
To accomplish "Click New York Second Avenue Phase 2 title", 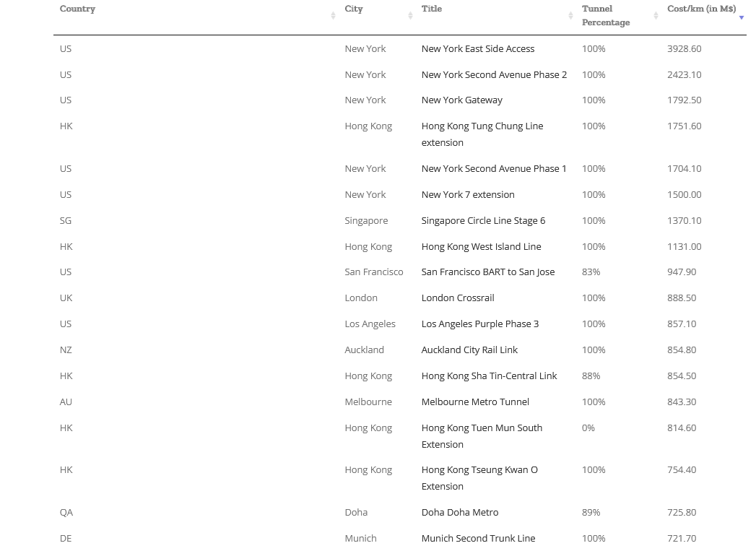I will (x=494, y=74).
